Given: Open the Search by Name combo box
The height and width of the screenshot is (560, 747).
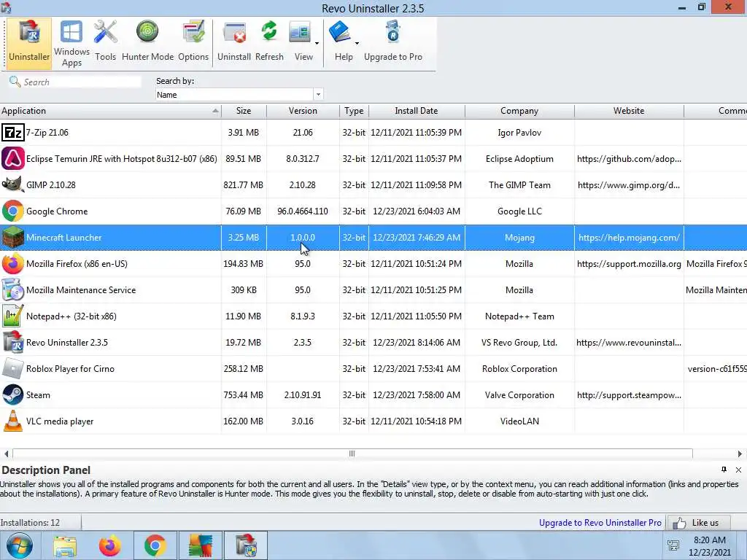Looking at the screenshot, I should pyautogui.click(x=239, y=94).
